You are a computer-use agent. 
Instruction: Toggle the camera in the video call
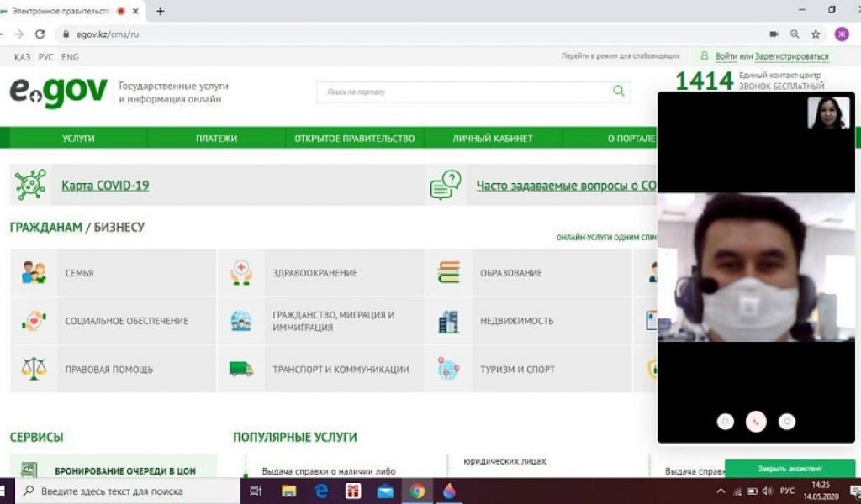[726, 422]
